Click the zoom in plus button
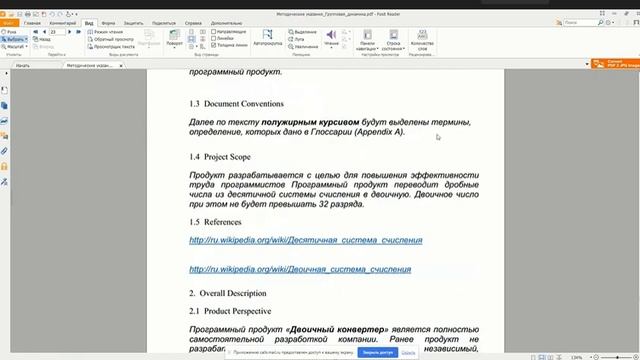Screen dimensions: 640x360 pos(636,358)
